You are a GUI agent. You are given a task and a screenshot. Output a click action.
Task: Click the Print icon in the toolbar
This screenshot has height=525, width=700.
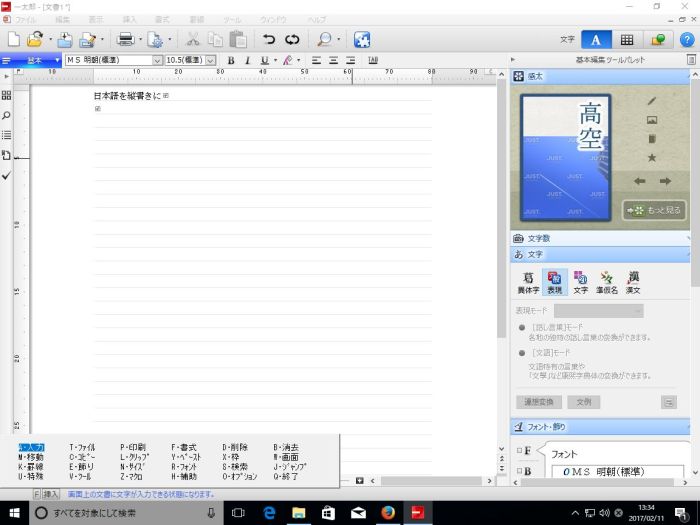coord(126,40)
